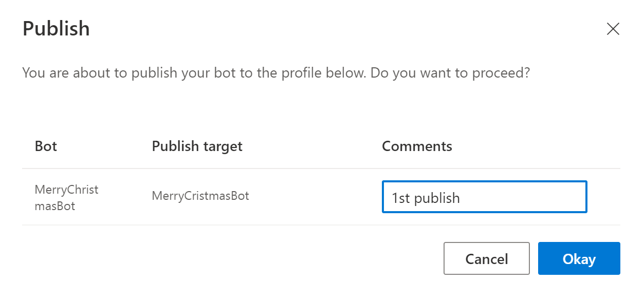
Task: Click 'masBot' on the bot name's second line
Action: point(54,207)
